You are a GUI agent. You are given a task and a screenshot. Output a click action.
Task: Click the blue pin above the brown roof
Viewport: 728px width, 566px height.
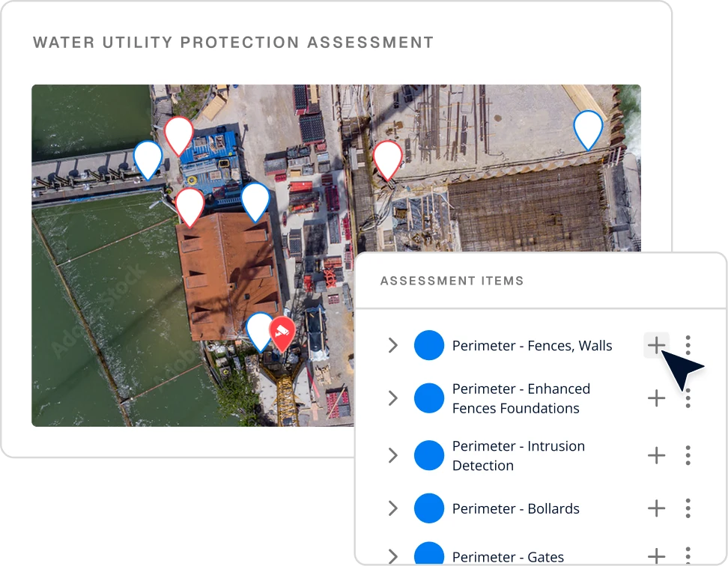pos(255,201)
